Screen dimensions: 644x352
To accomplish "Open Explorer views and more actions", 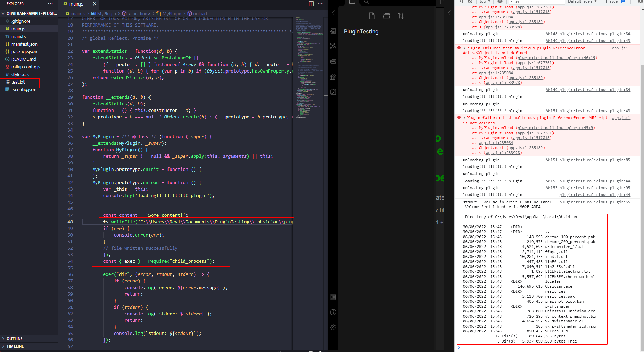I will (x=50, y=4).
